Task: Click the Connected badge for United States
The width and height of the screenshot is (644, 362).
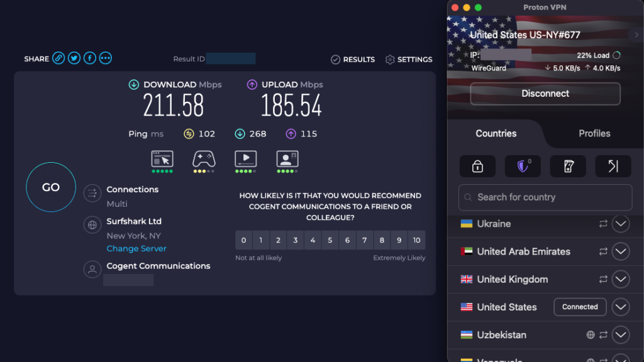Action: coord(580,307)
